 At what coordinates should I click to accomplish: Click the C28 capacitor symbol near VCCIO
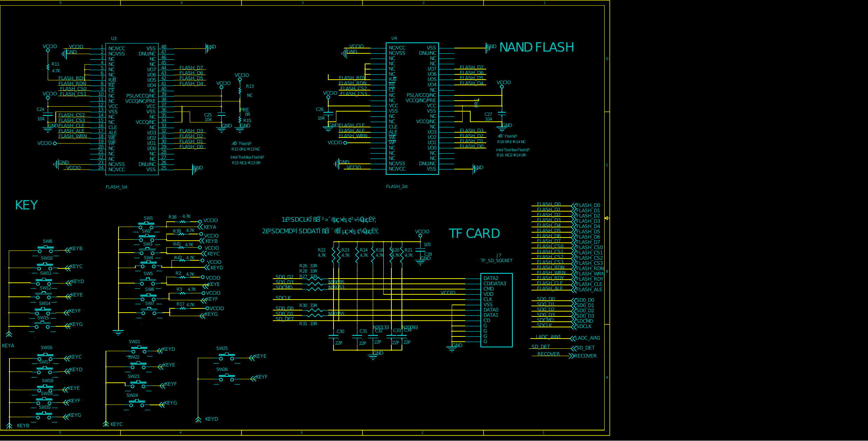(420, 250)
